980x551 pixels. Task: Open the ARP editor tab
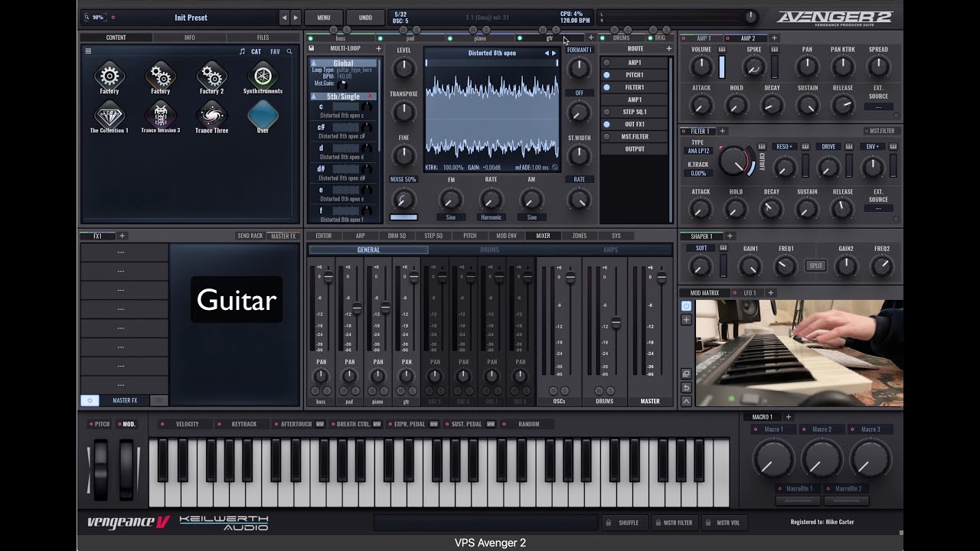click(x=360, y=236)
